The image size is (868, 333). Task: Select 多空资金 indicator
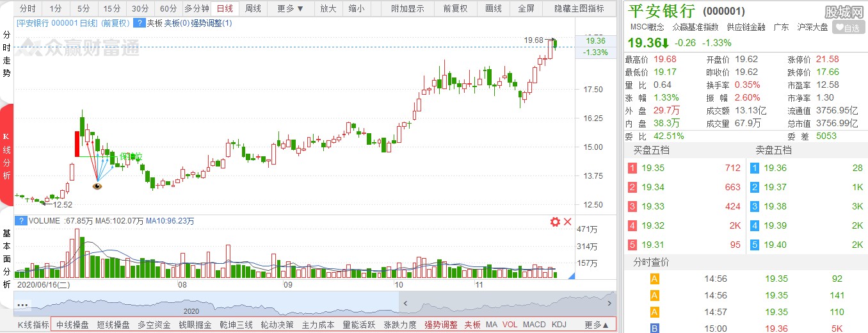point(154,325)
